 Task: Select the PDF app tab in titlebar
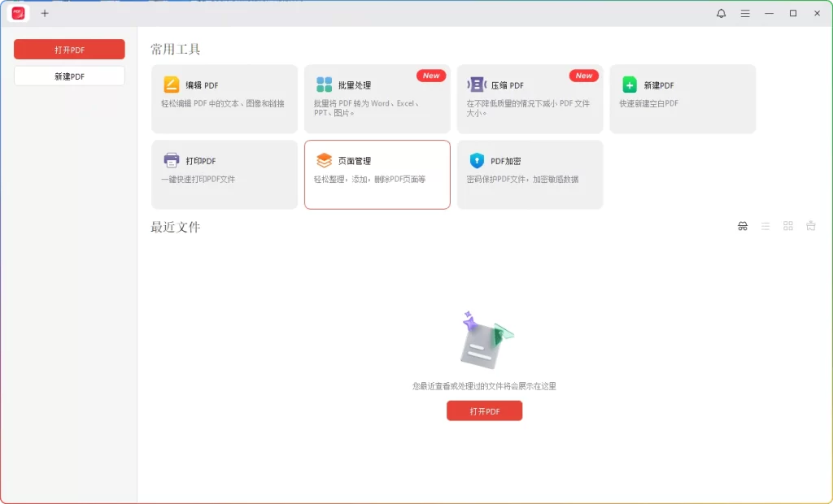tap(18, 13)
